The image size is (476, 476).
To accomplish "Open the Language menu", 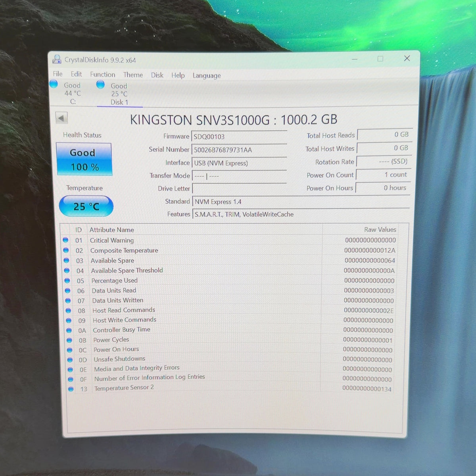I will click(x=207, y=75).
